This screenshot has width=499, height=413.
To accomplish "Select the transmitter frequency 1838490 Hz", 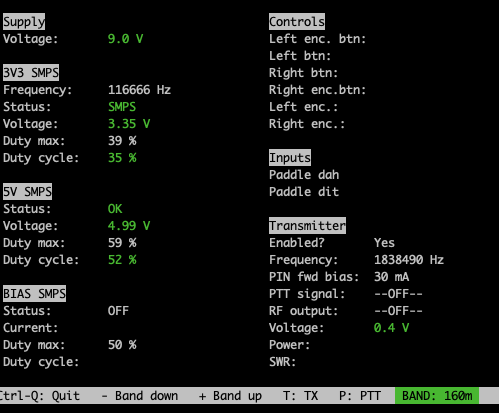I will (409, 260).
